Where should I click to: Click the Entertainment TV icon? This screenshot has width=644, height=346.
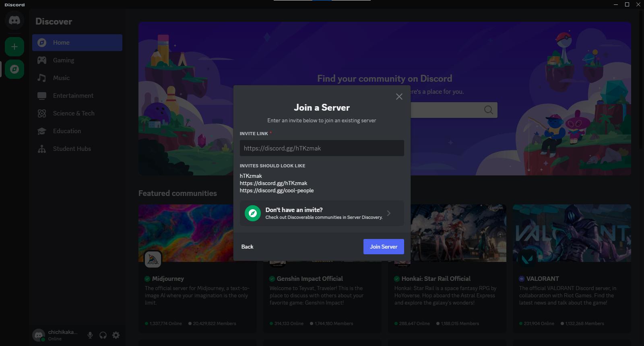coord(42,96)
